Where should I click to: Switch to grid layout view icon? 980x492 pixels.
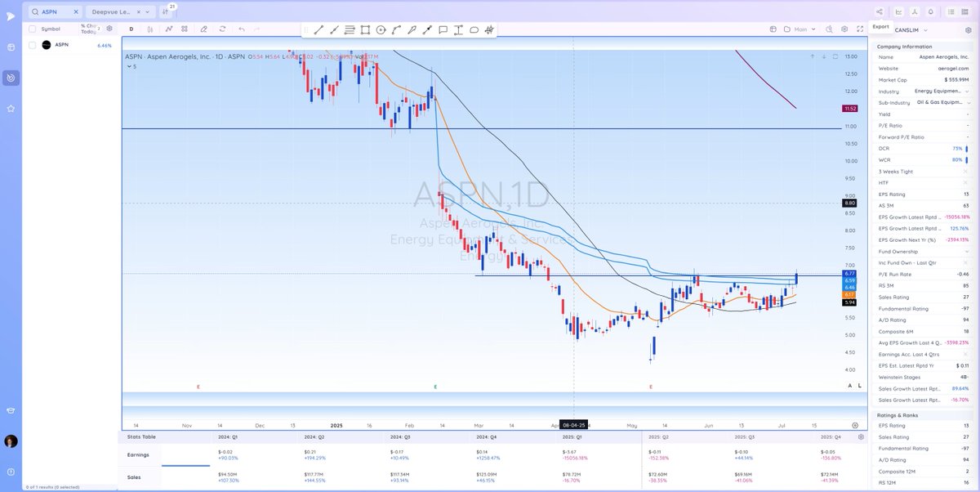point(967,12)
